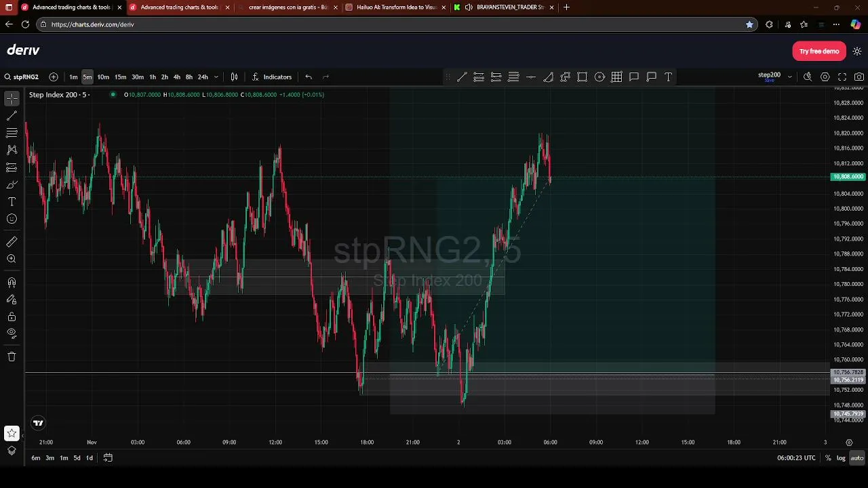The width and height of the screenshot is (868, 488).
Task: Expand the timeframe interval dropdown arrow
Action: pyautogui.click(x=216, y=77)
